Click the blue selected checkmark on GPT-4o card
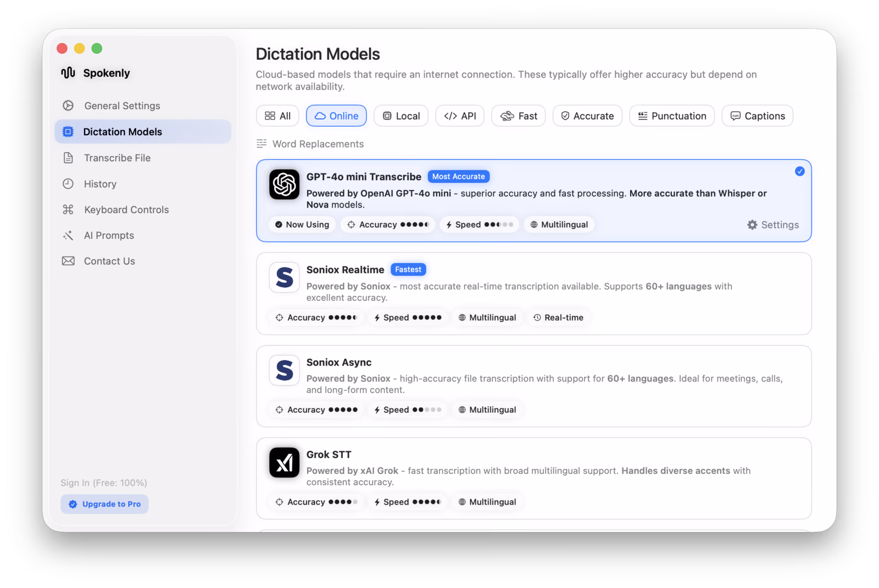 tap(800, 171)
